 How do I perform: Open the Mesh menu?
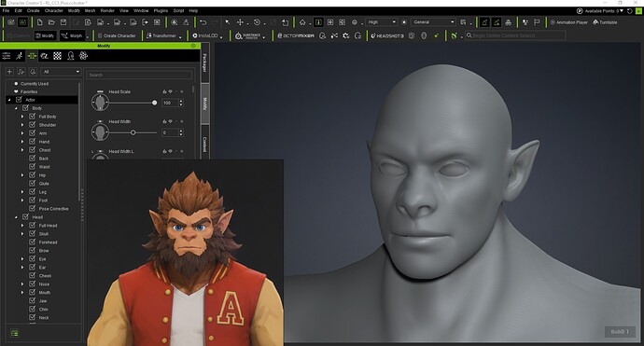[x=90, y=10]
